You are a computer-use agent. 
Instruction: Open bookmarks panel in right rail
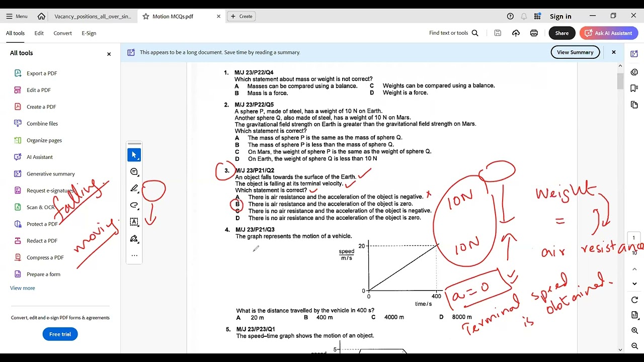pyautogui.click(x=634, y=88)
